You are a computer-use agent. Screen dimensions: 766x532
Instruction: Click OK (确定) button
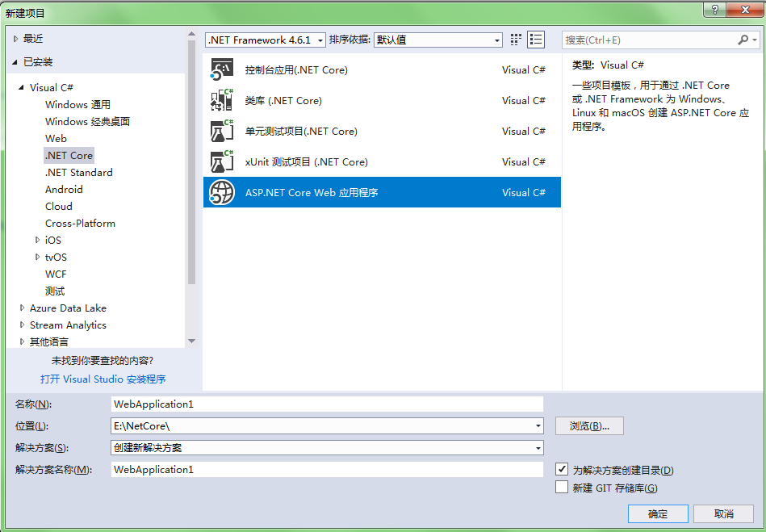[x=658, y=514]
